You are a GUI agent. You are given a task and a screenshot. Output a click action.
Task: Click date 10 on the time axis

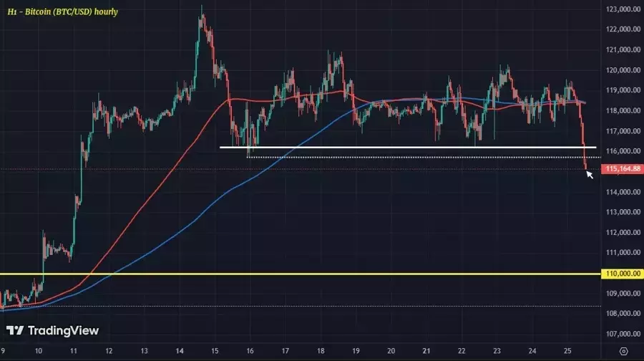point(39,352)
